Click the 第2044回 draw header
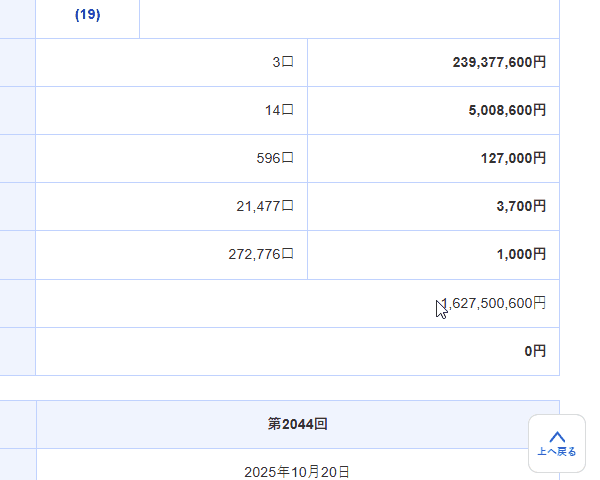This screenshot has width=600, height=480. click(297, 424)
